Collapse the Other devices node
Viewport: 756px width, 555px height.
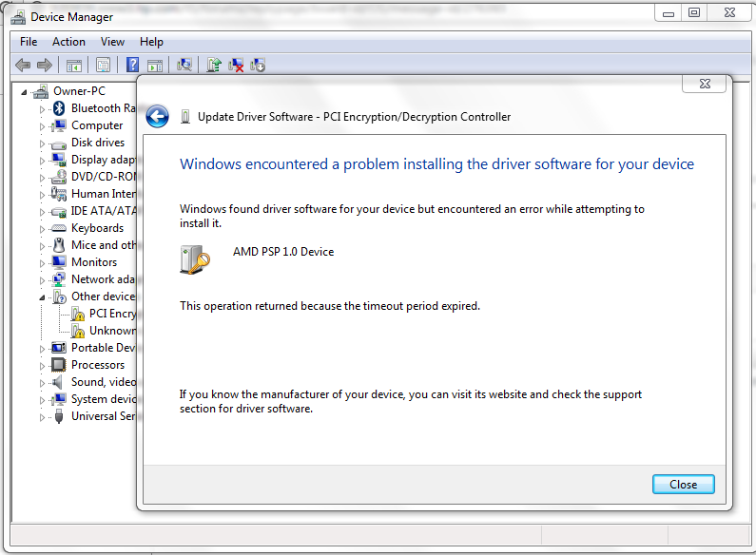42,297
